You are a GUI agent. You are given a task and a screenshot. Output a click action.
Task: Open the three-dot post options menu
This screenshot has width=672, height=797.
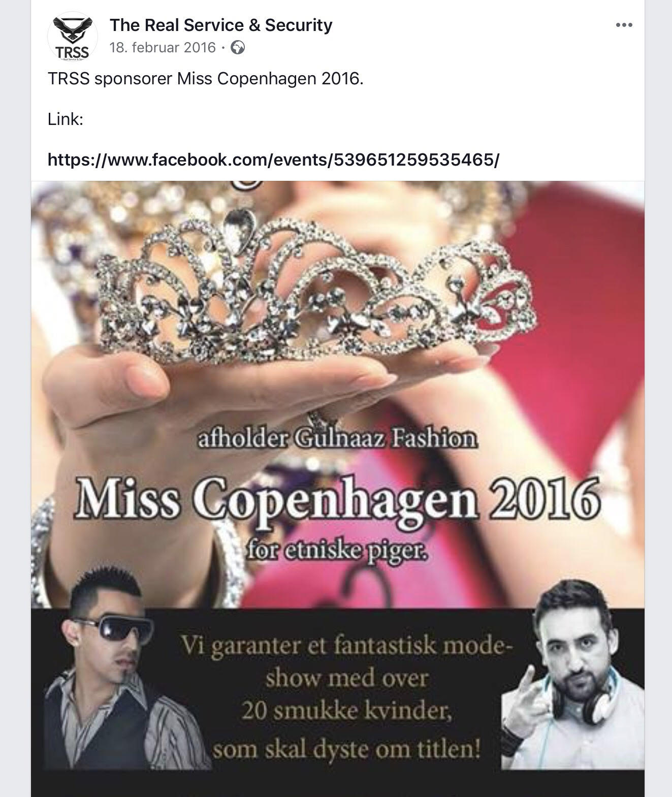point(624,24)
